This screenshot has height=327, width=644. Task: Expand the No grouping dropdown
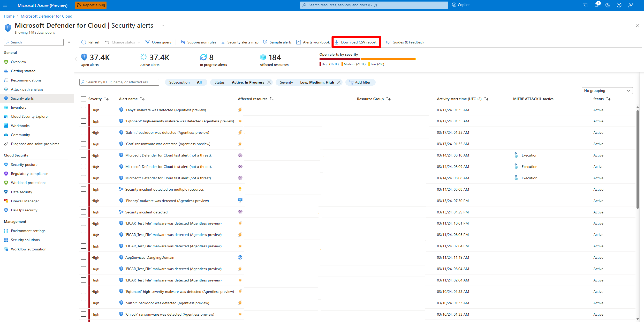pos(607,91)
